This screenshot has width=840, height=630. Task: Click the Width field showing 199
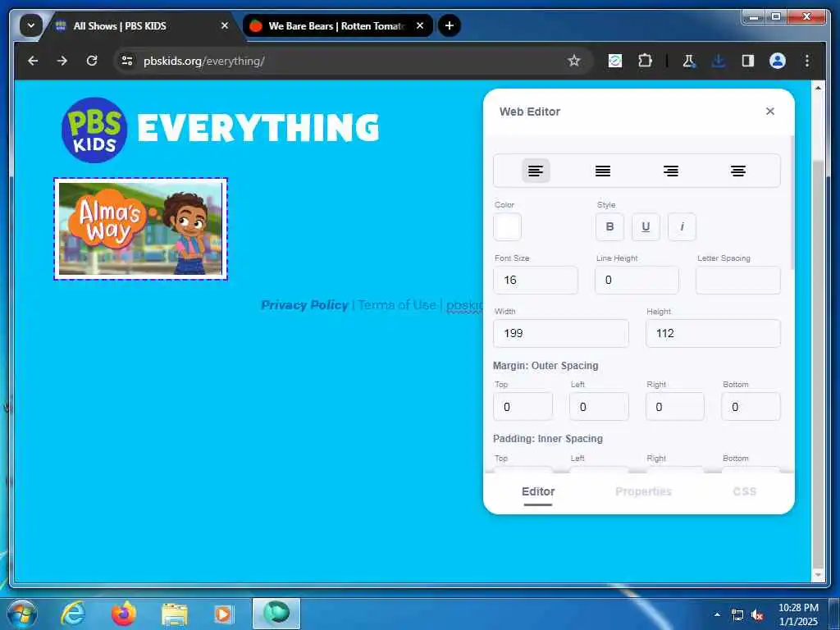(561, 333)
